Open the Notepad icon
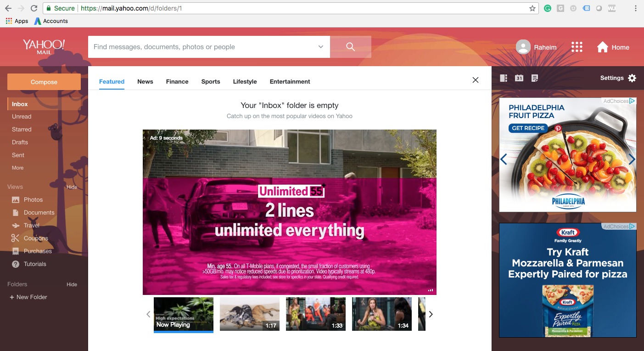 coord(535,78)
